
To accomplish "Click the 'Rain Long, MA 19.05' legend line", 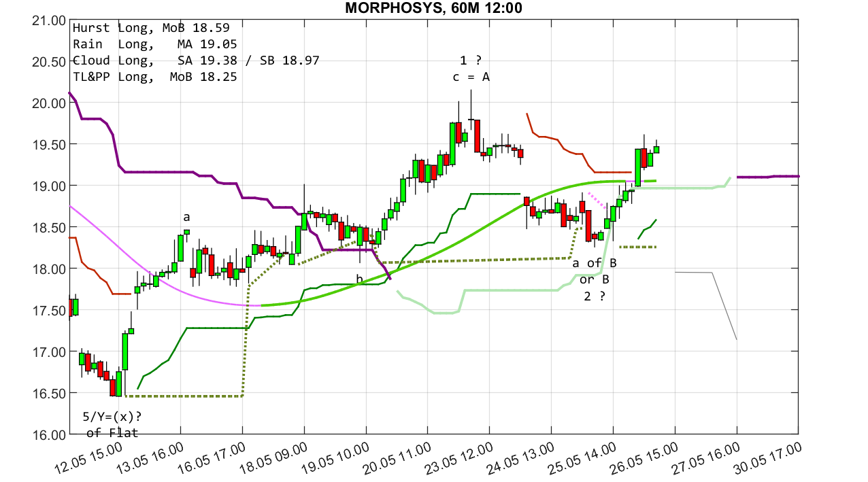I will (x=154, y=45).
